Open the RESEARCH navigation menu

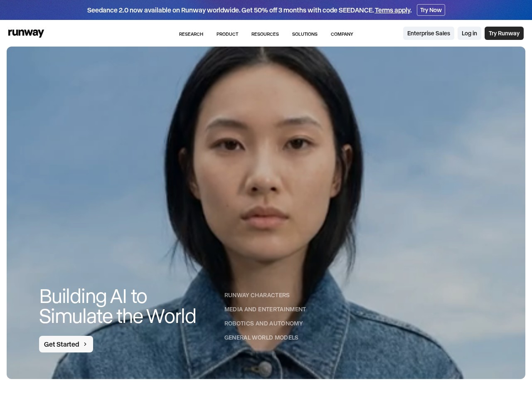coord(191,34)
